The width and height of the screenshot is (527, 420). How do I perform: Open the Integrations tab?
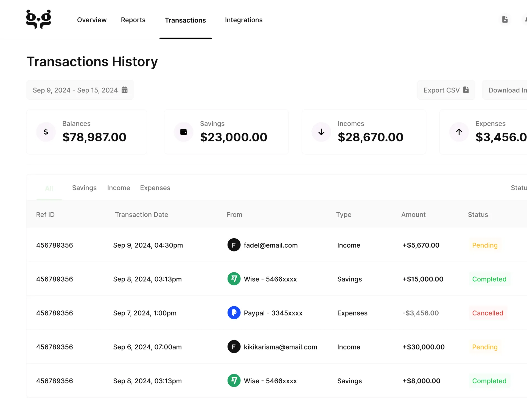[243, 20]
